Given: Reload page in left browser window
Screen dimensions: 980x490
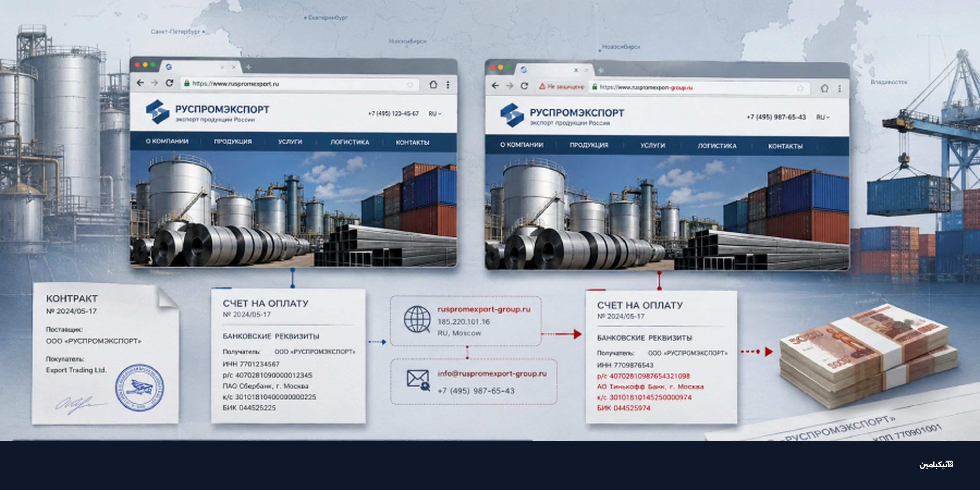Looking at the screenshot, I should point(169,83).
